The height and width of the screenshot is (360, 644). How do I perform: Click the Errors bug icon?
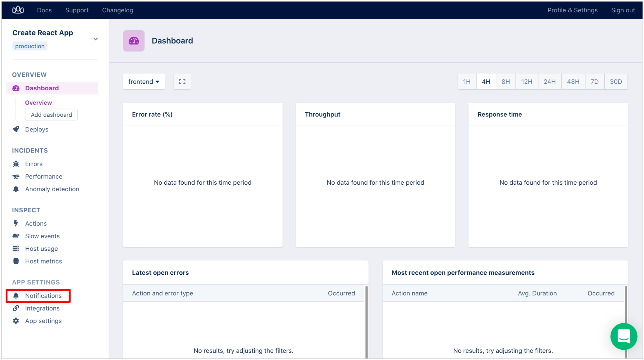[x=16, y=164]
